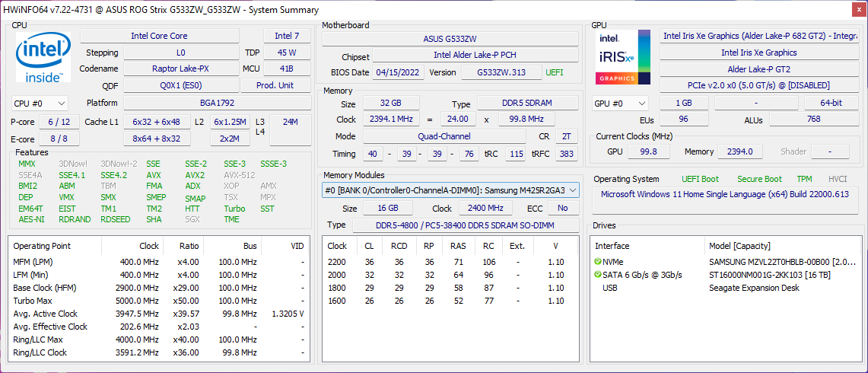Click the Prod. Unit field
This screenshot has height=373, width=868.
point(274,86)
